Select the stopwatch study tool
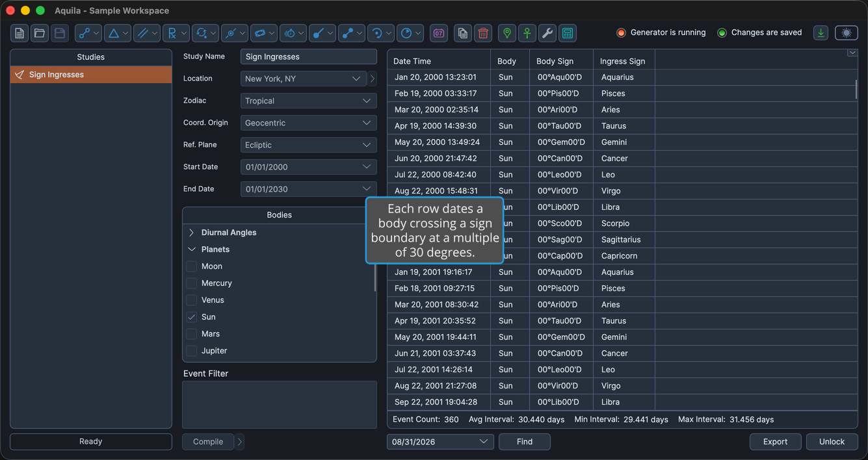 click(293, 33)
